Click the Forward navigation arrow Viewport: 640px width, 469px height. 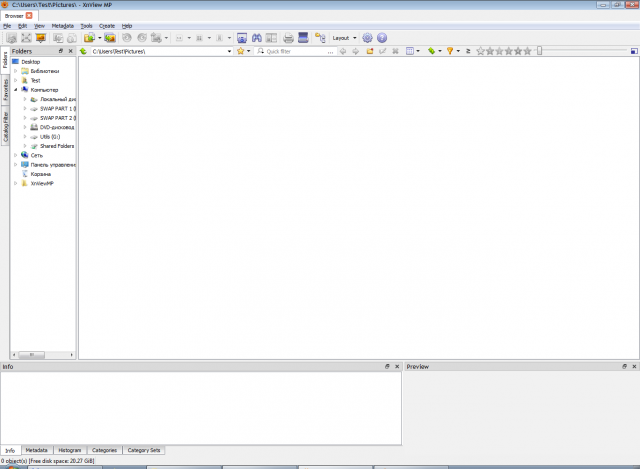(x=356, y=51)
